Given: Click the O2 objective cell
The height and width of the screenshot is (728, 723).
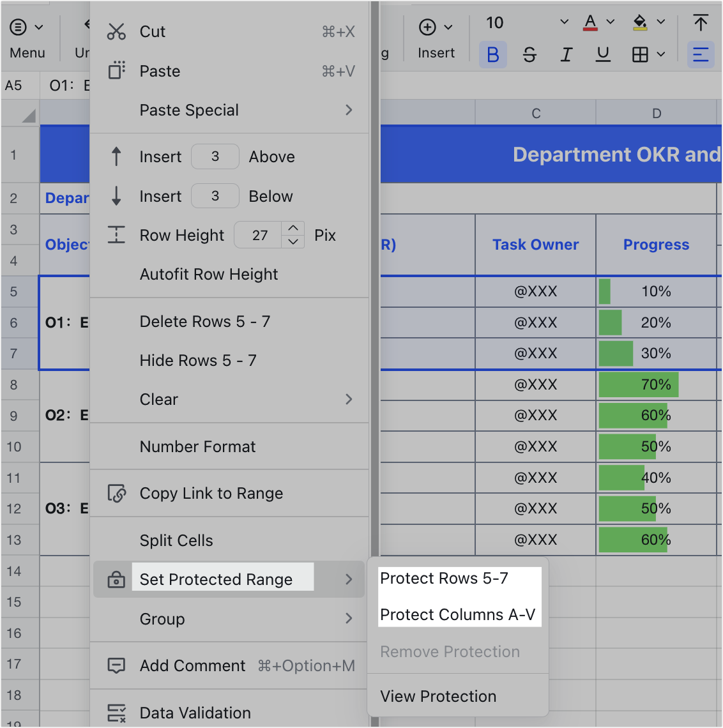Looking at the screenshot, I should [x=65, y=415].
